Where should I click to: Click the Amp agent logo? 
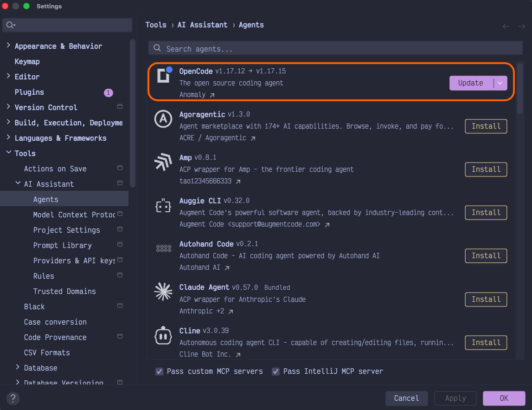pos(163,162)
